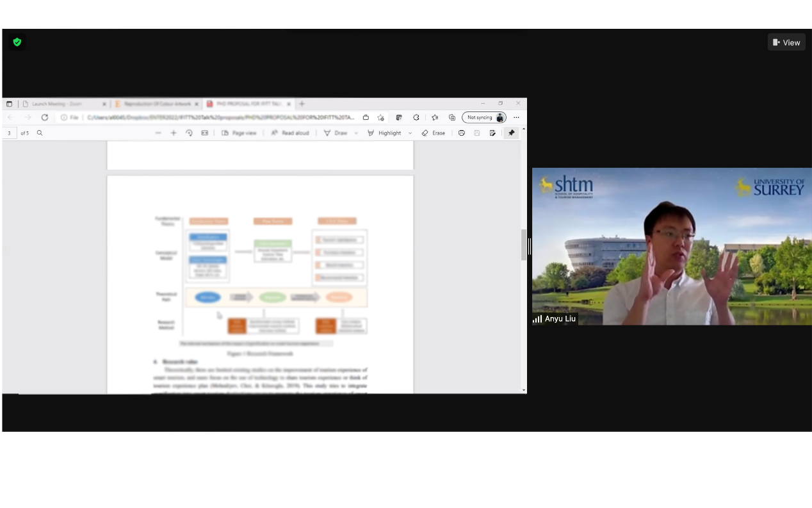This screenshot has height=508, width=812.
Task: Expand the Highlight color dropdown arrow
Action: pyautogui.click(x=410, y=133)
